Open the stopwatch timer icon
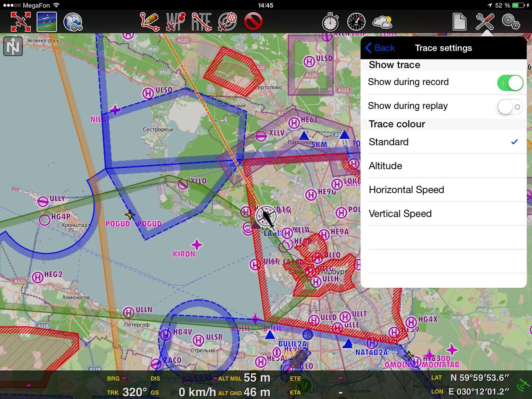 point(330,22)
